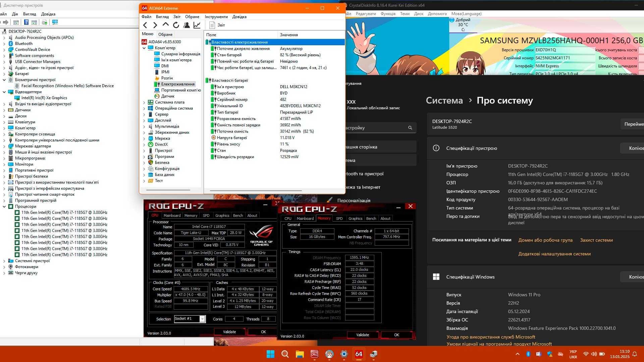The image size is (644, 362).
Task: Open AIDA64 graph toolbar icon
Action: tap(197, 25)
